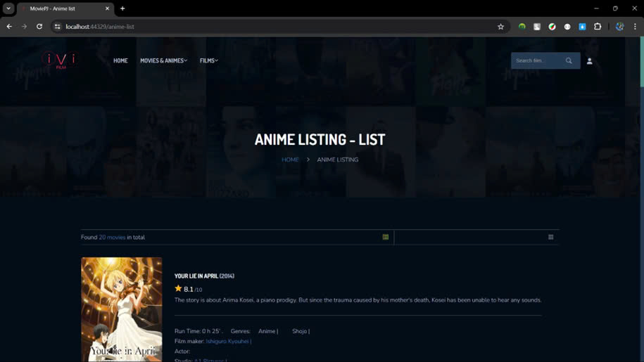Open Your Lie in April poster thumbnail

[122, 309]
